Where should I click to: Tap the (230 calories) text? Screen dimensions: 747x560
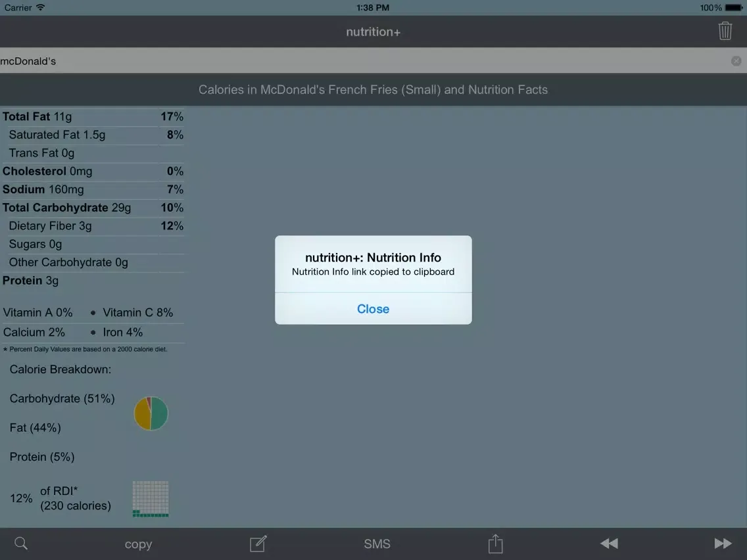click(x=76, y=505)
